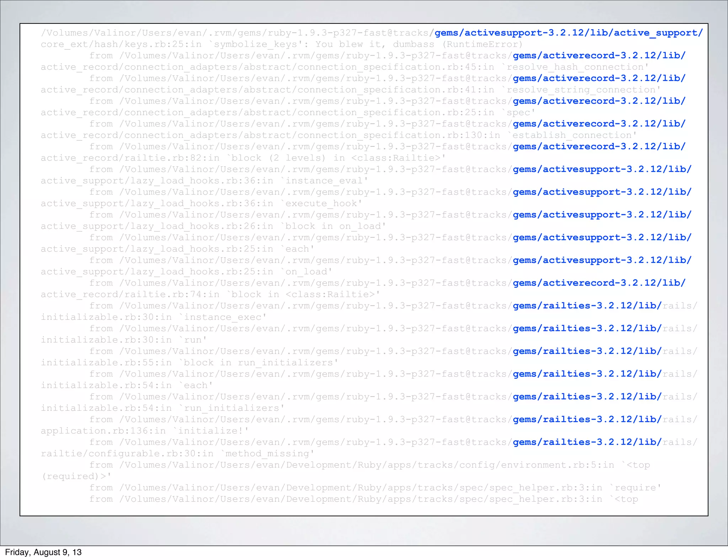Screen dimensions: 728x560
Task: Click the 'railtie/configurable.rb:30:in `method_missing'' line
Action: 177,453
